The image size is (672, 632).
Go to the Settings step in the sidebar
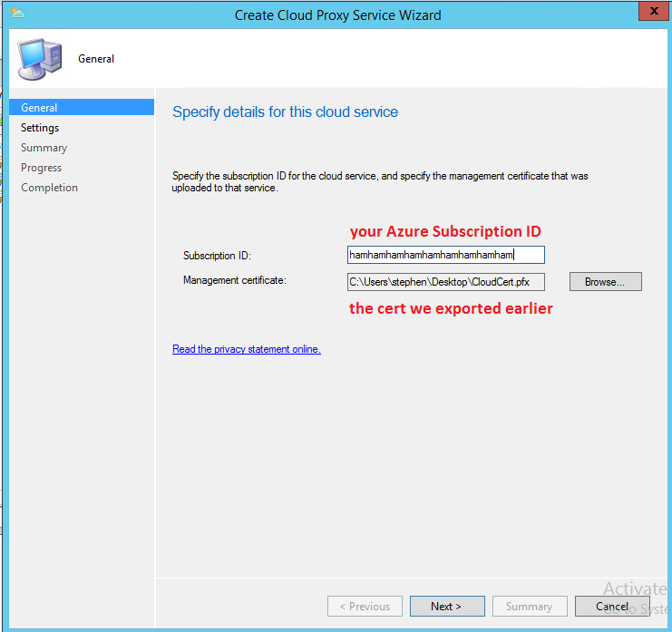point(40,128)
